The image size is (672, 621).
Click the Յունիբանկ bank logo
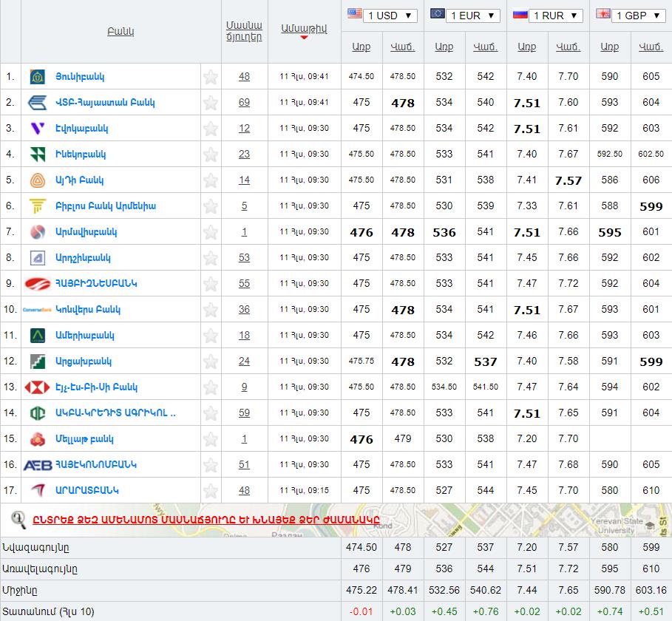pyautogui.click(x=37, y=77)
